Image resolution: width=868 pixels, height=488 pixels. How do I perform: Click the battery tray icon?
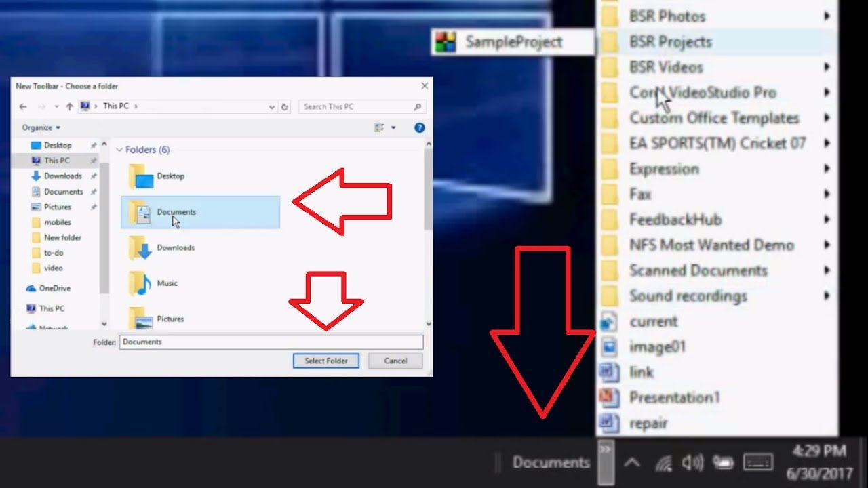pyautogui.click(x=723, y=463)
